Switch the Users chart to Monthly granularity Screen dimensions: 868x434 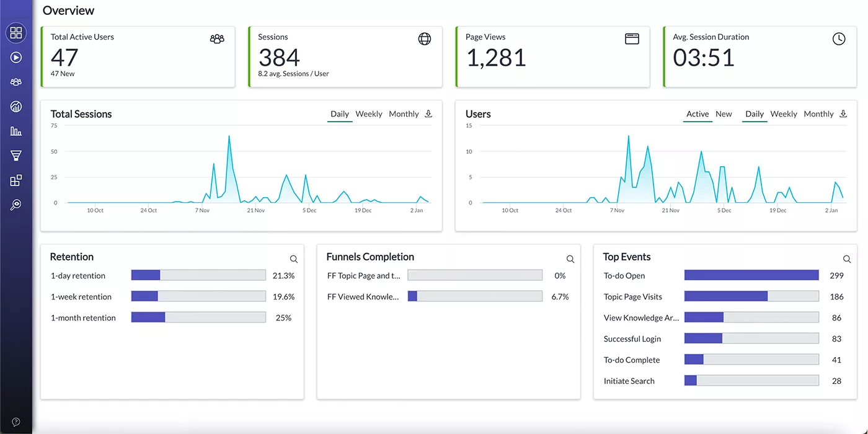[x=818, y=114]
